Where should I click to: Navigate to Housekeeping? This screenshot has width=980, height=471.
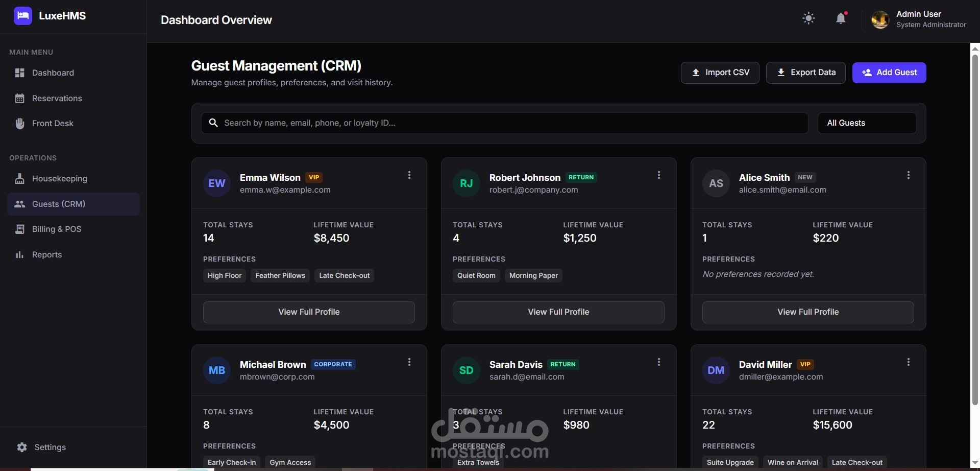(73, 178)
